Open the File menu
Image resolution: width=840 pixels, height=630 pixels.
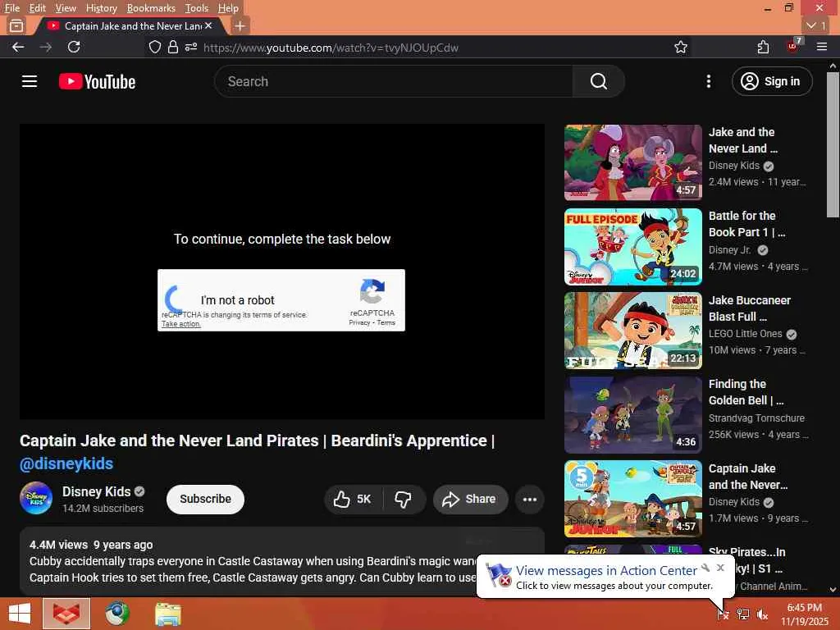(x=11, y=8)
